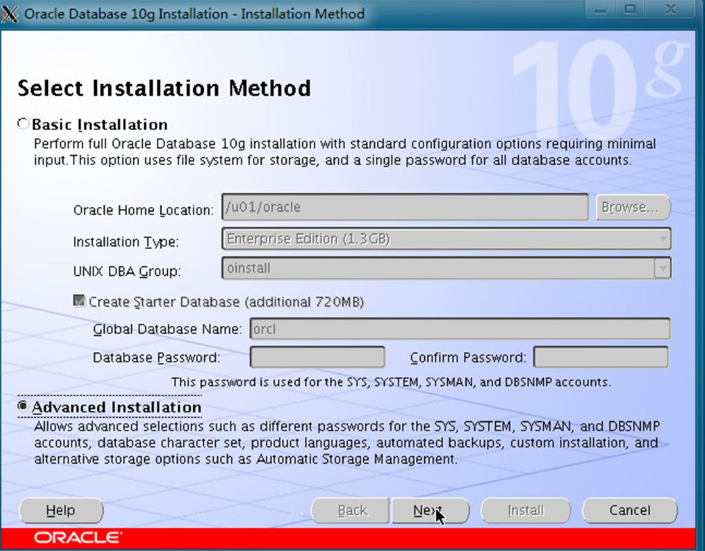Select the Basic Installation radio button
Viewport: 705px width, 551px height.
coord(23,124)
